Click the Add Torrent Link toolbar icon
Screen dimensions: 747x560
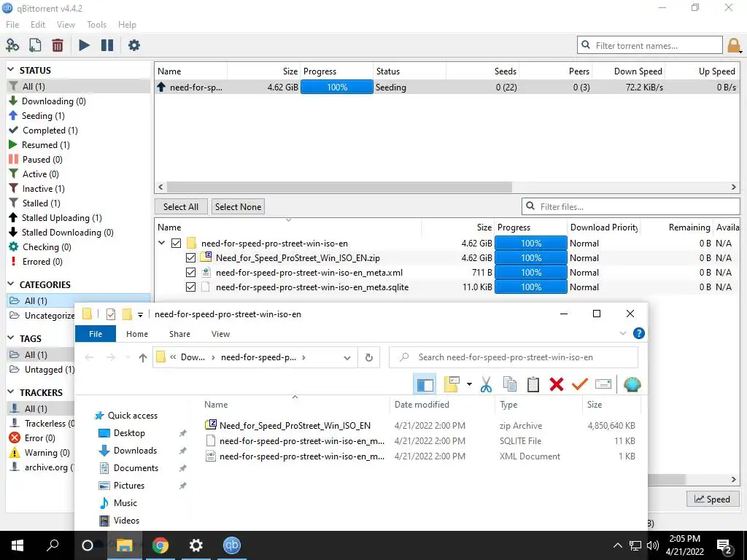click(12, 45)
